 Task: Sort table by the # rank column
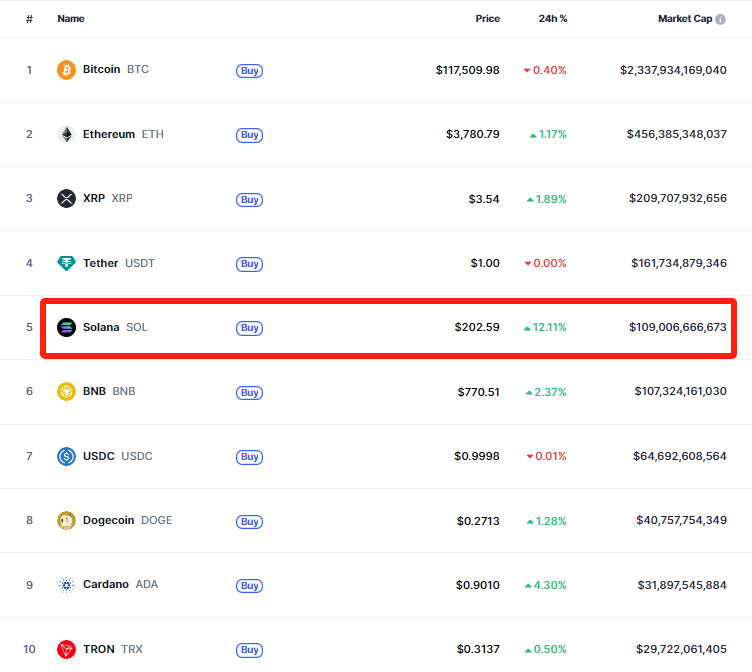click(x=29, y=19)
